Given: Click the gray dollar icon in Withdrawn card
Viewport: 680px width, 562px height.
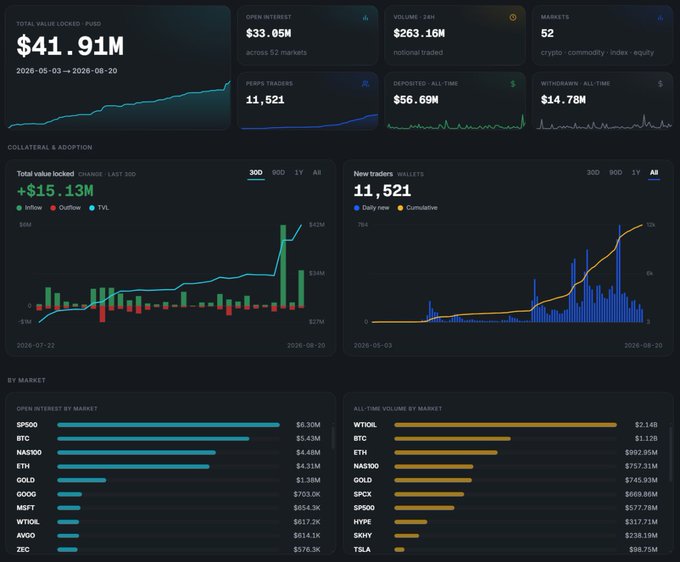Looking at the screenshot, I should (x=660, y=84).
